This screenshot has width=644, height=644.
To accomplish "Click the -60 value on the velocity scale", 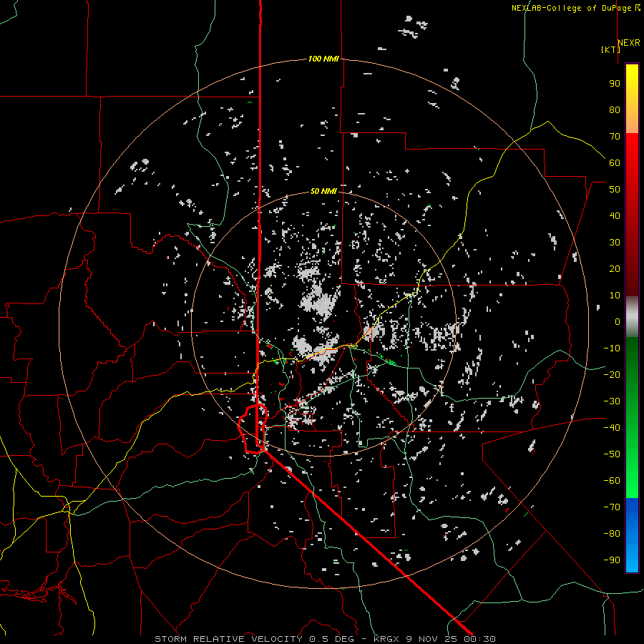I will click(x=612, y=481).
